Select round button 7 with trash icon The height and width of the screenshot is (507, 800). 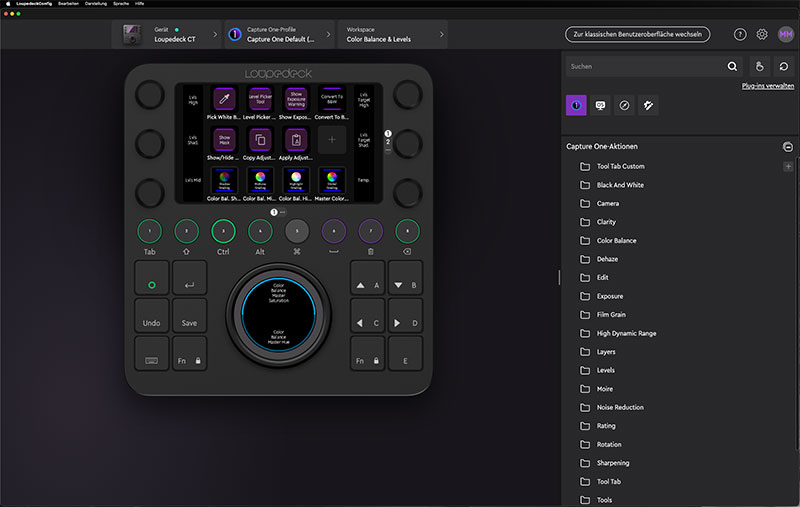[371, 231]
